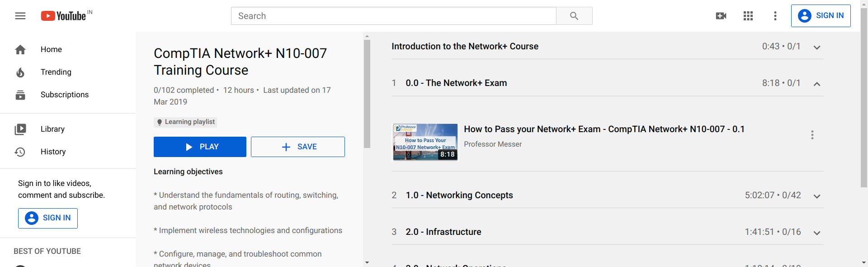Click the description scrollbar down arrow
Image resolution: width=868 pixels, height=267 pixels.
(x=367, y=262)
